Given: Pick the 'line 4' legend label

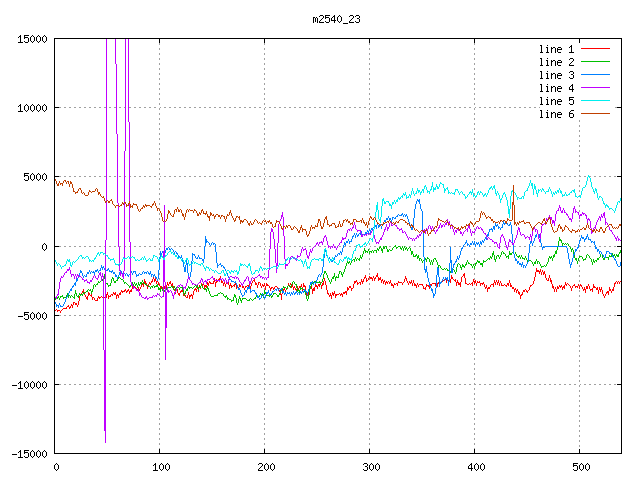Looking at the screenshot, I should pos(557,88).
